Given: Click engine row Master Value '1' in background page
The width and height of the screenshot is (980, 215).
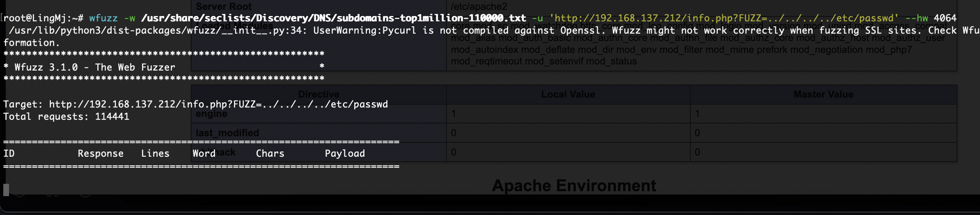Looking at the screenshot, I should (697, 114).
